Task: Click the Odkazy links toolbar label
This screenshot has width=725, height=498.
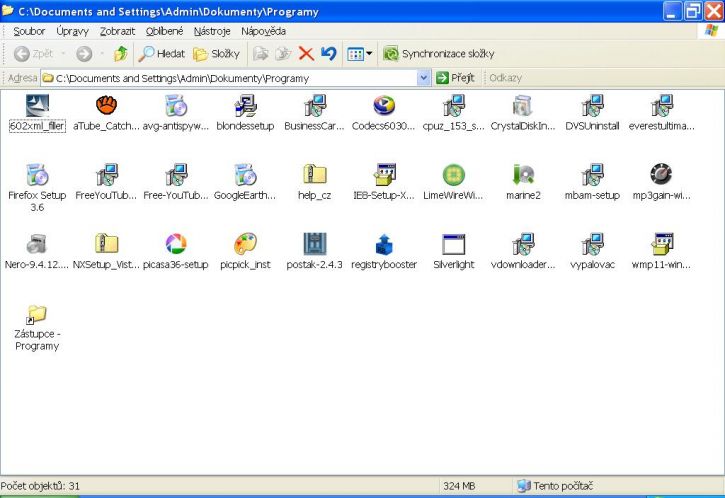Action: [505, 78]
